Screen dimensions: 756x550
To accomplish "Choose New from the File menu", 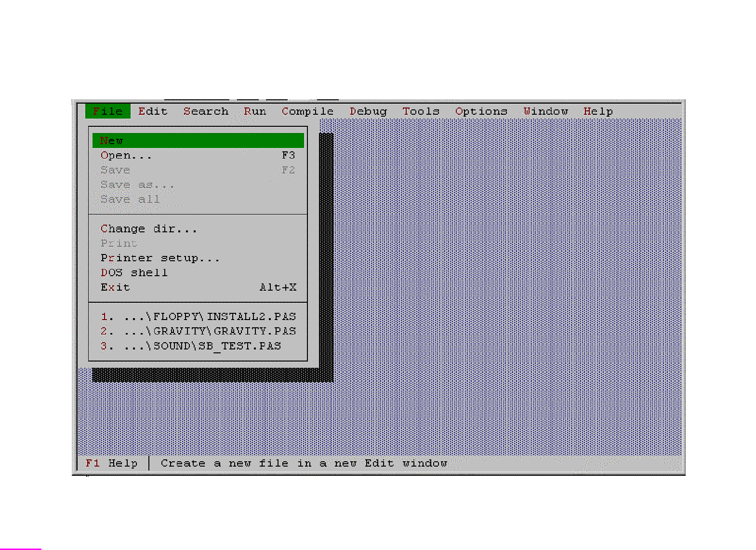I will click(x=198, y=141).
